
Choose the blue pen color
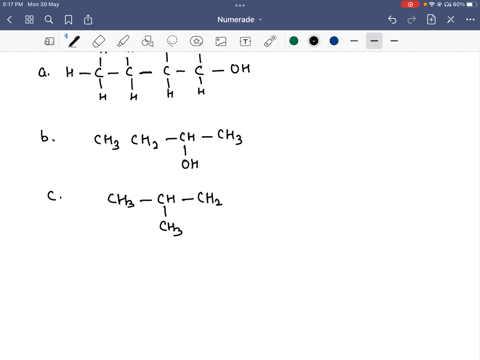point(334,41)
